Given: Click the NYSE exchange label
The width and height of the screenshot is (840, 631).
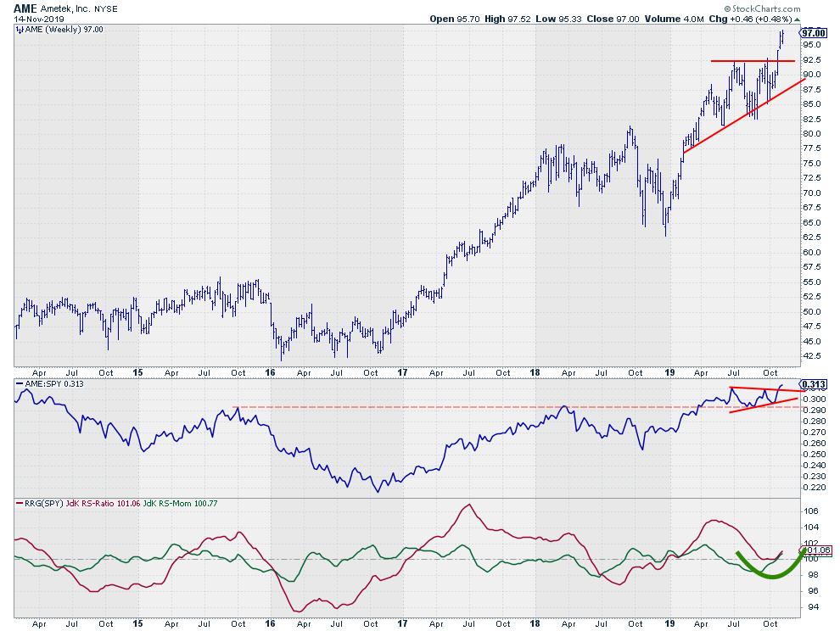Looking at the screenshot, I should tap(105, 8).
